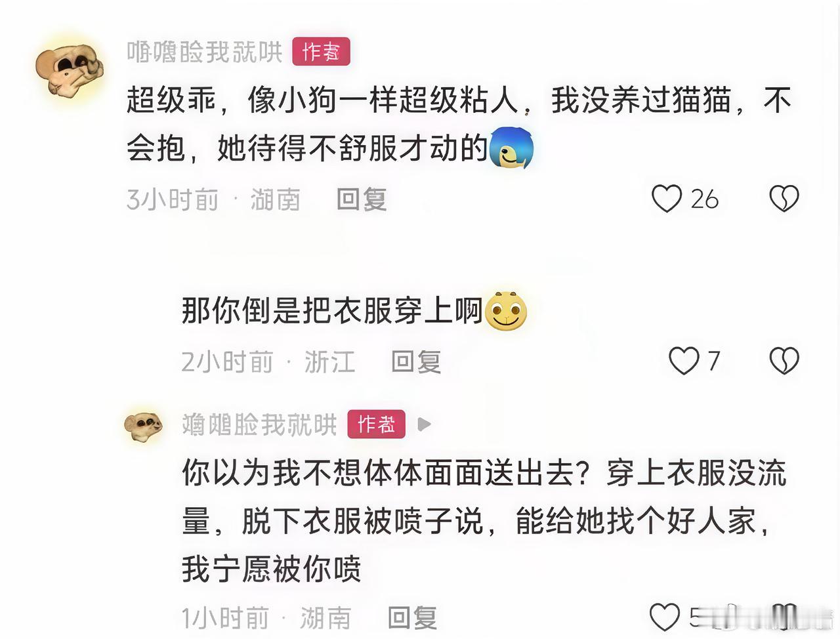Like the Zhejiang reply with 7 likes
840x639 pixels.
pos(684,361)
